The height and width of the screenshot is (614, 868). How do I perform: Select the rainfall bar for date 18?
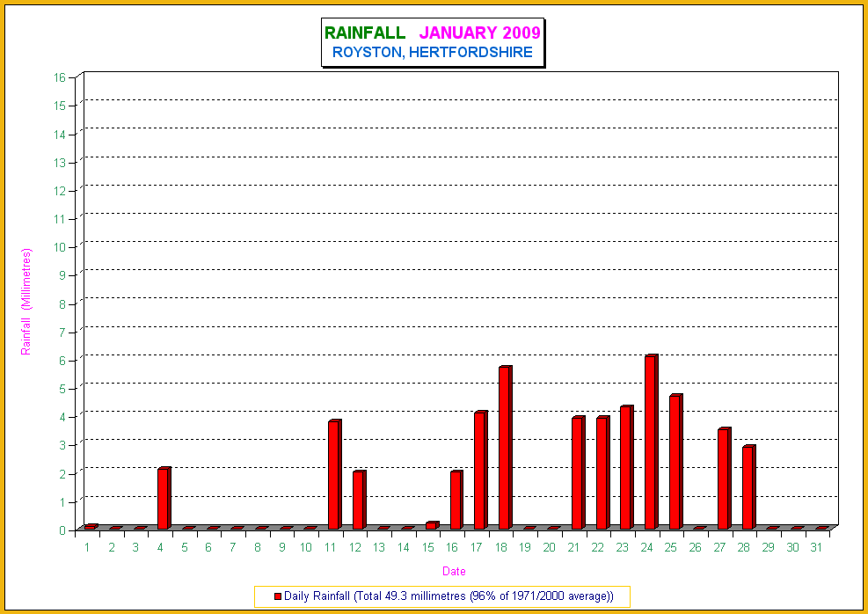pos(506,448)
